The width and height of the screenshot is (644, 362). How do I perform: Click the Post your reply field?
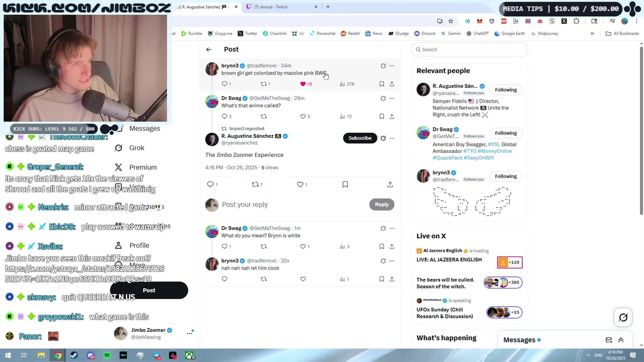pyautogui.click(x=292, y=205)
